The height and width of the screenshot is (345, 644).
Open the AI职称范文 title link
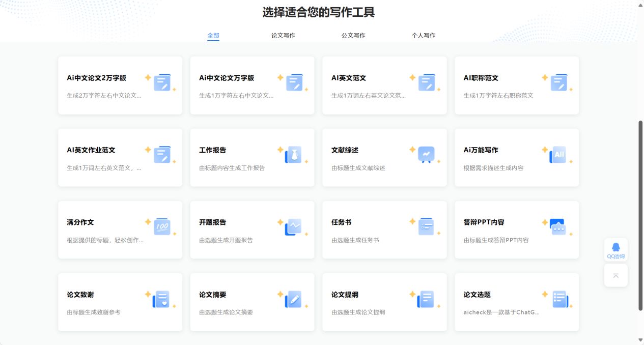tap(481, 78)
